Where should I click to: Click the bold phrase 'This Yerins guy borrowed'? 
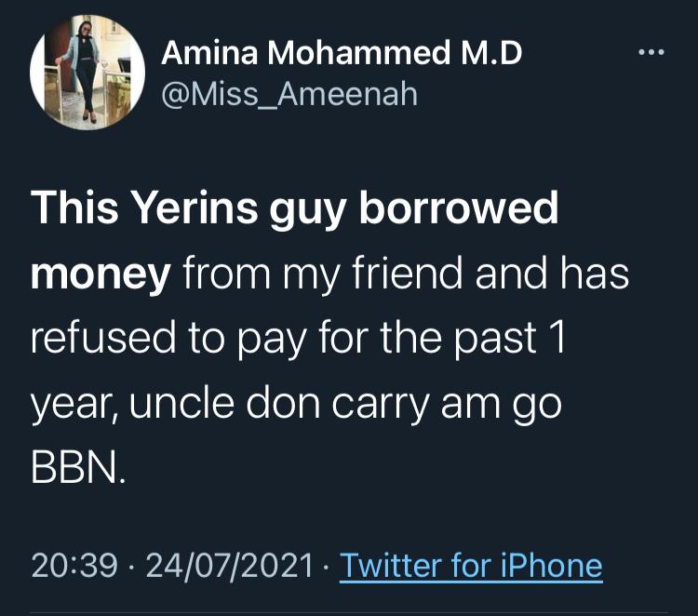pyautogui.click(x=295, y=210)
